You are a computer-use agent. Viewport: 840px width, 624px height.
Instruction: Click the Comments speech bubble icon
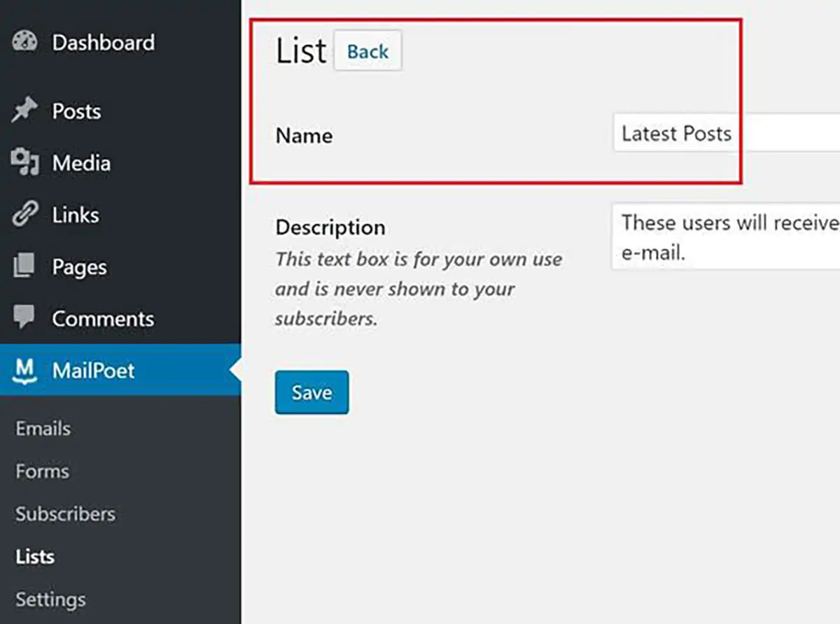(24, 318)
